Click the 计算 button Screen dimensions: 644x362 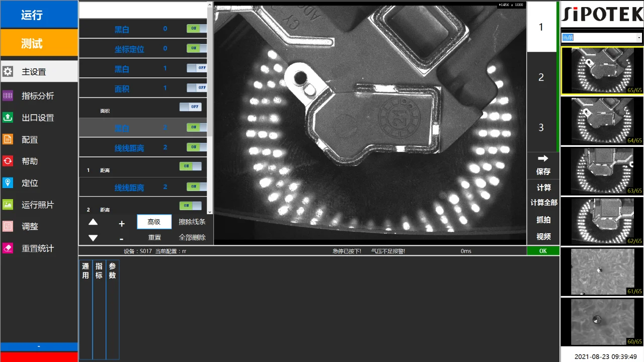pyautogui.click(x=543, y=188)
